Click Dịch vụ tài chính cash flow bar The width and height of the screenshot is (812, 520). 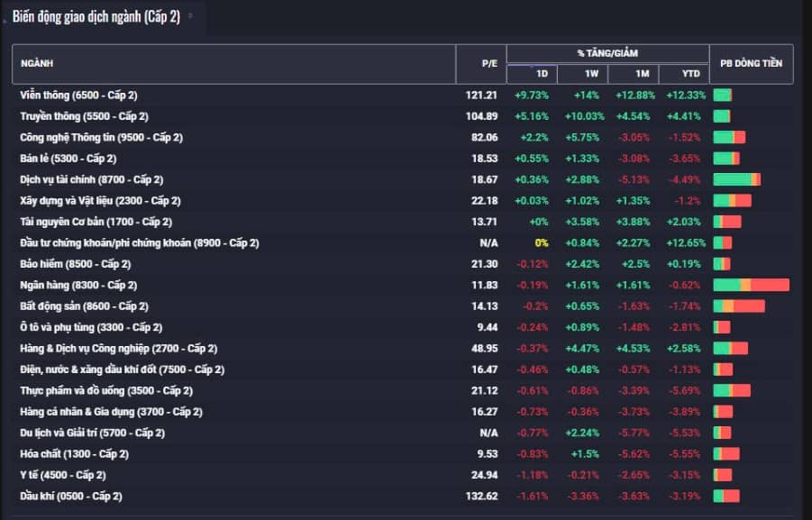point(737,179)
